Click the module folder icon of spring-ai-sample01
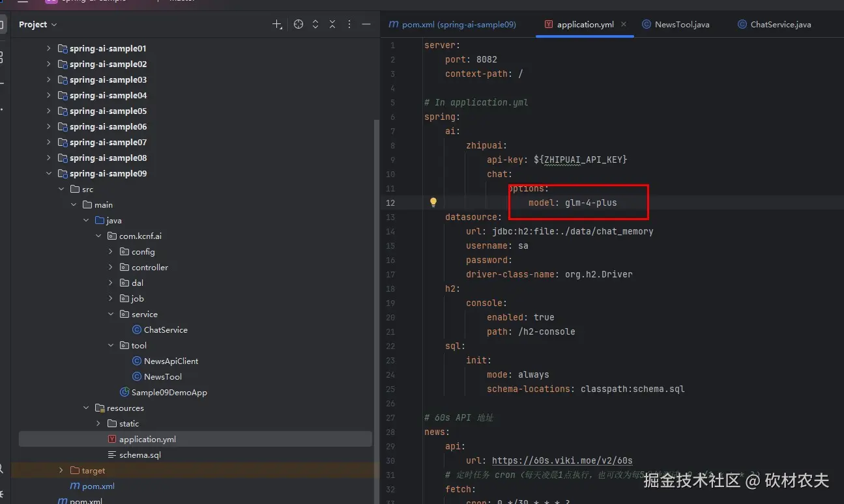The width and height of the screenshot is (844, 504). tap(63, 48)
